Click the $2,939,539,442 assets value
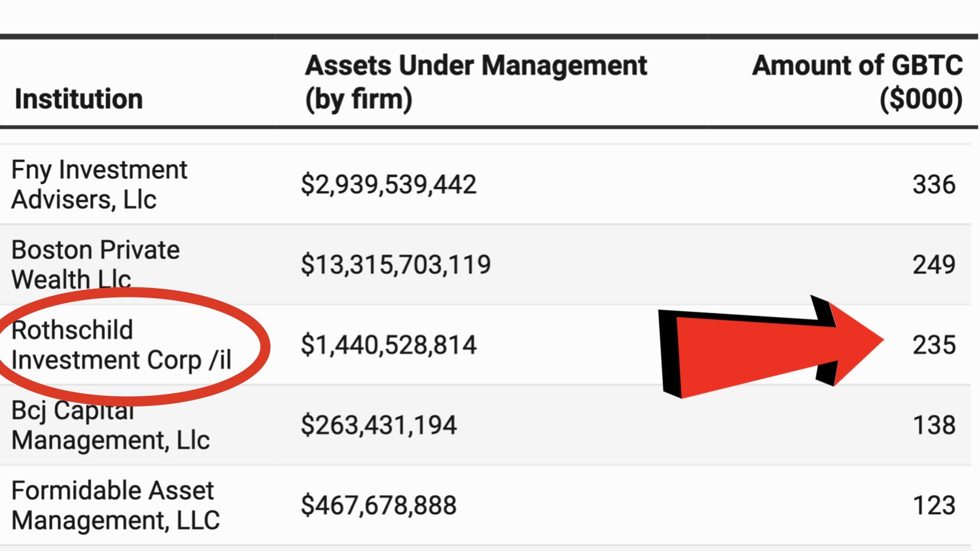The width and height of the screenshot is (980, 551). click(x=388, y=184)
